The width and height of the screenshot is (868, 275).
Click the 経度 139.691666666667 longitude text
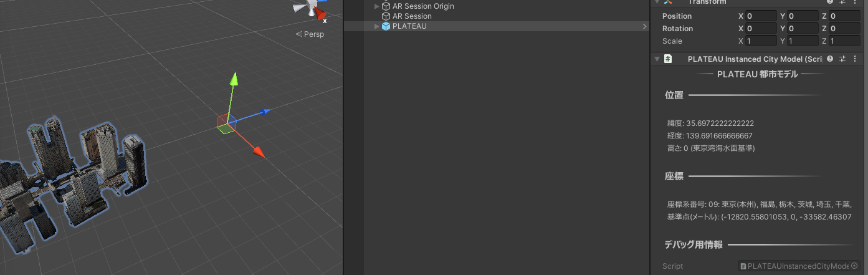[x=710, y=136]
